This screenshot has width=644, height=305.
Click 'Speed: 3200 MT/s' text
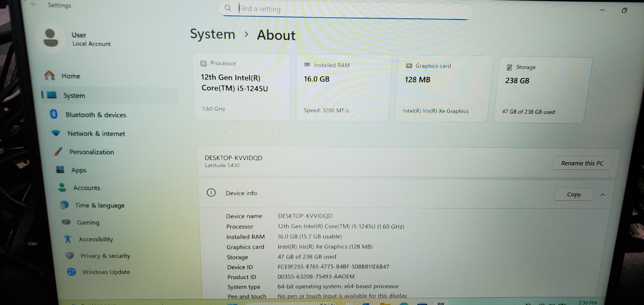pyautogui.click(x=326, y=110)
